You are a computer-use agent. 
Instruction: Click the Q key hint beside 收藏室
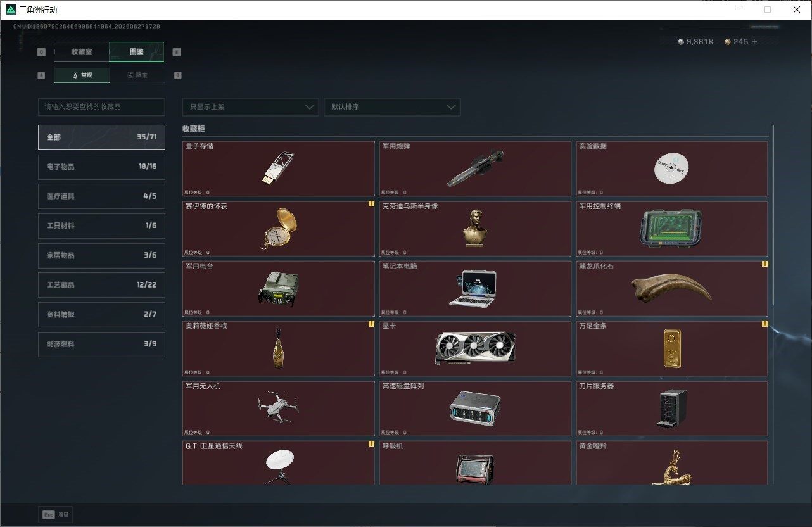pyautogui.click(x=41, y=53)
